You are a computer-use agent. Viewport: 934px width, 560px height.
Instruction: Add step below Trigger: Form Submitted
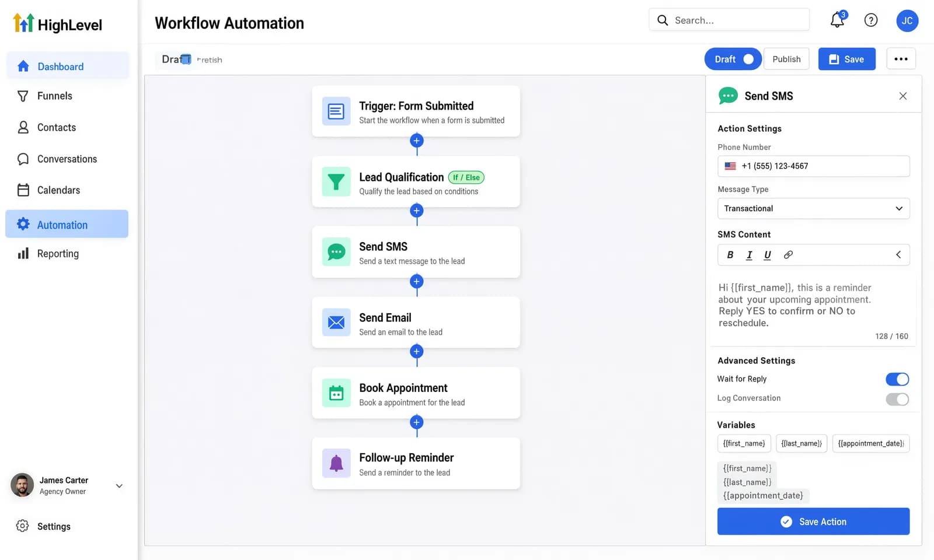[416, 141]
